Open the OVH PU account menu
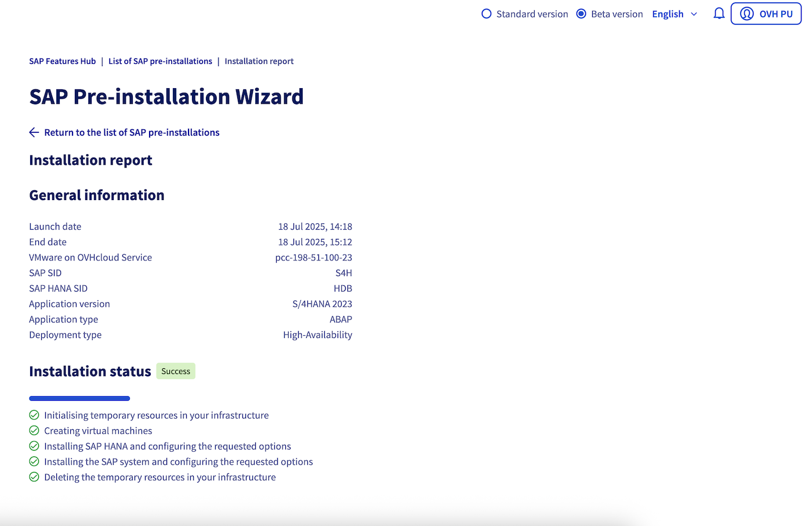This screenshot has width=812, height=526. click(x=766, y=13)
